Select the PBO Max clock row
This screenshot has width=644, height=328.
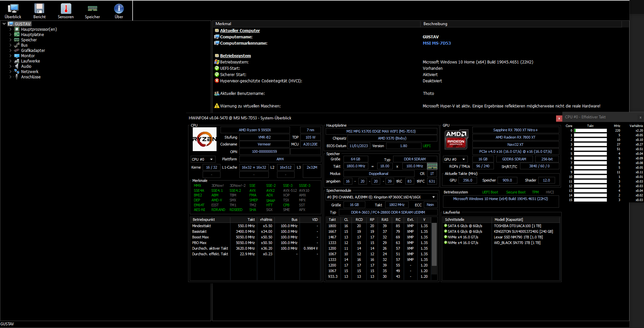pos(255,243)
